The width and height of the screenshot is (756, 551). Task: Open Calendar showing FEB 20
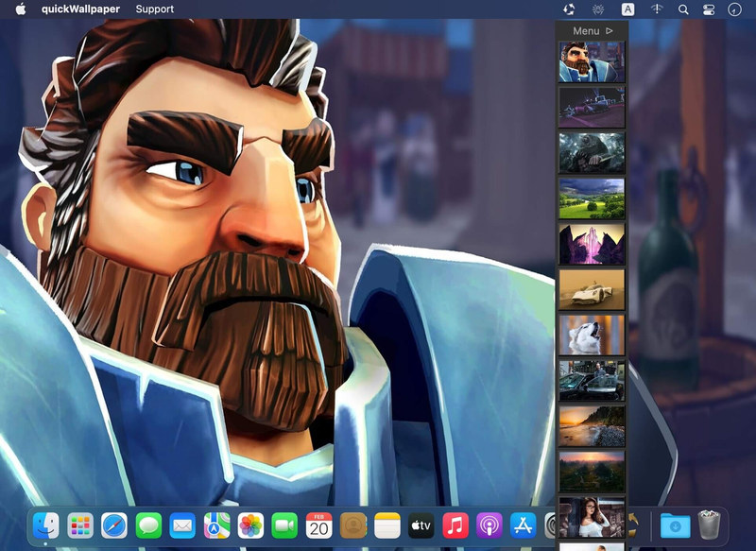[x=319, y=525]
